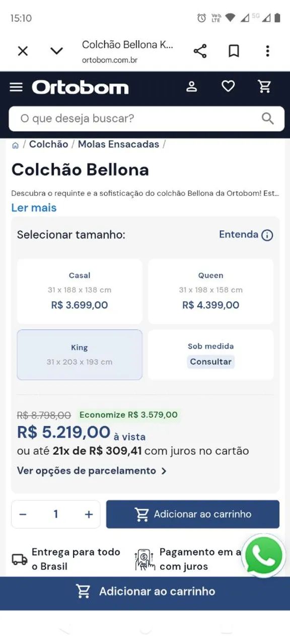
Task: Open the Colchão breadcrumb link
Action: [48, 144]
